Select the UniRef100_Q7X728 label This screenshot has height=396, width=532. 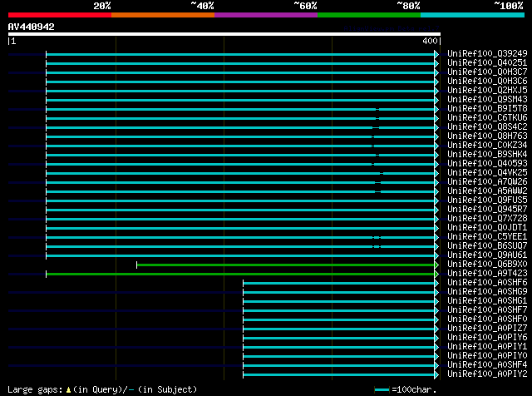[x=487, y=218]
